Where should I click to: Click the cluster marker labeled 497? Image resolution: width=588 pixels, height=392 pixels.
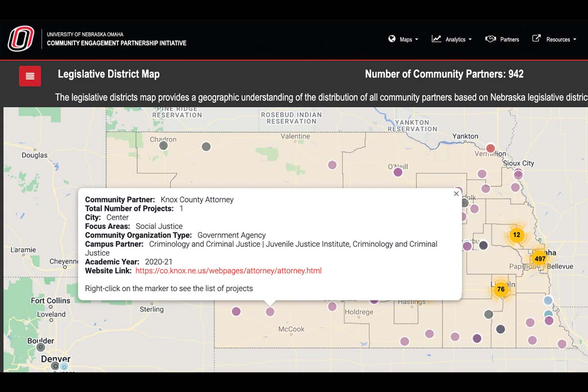point(539,259)
